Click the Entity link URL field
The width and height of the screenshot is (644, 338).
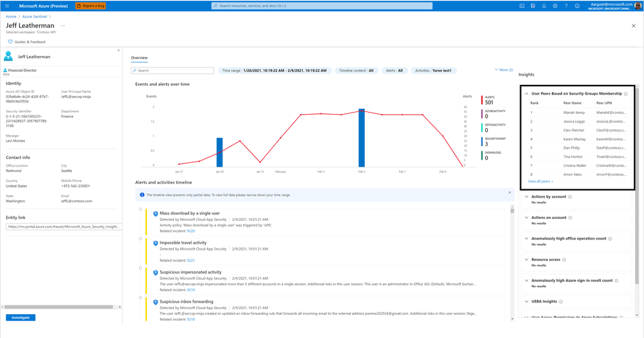tap(64, 227)
